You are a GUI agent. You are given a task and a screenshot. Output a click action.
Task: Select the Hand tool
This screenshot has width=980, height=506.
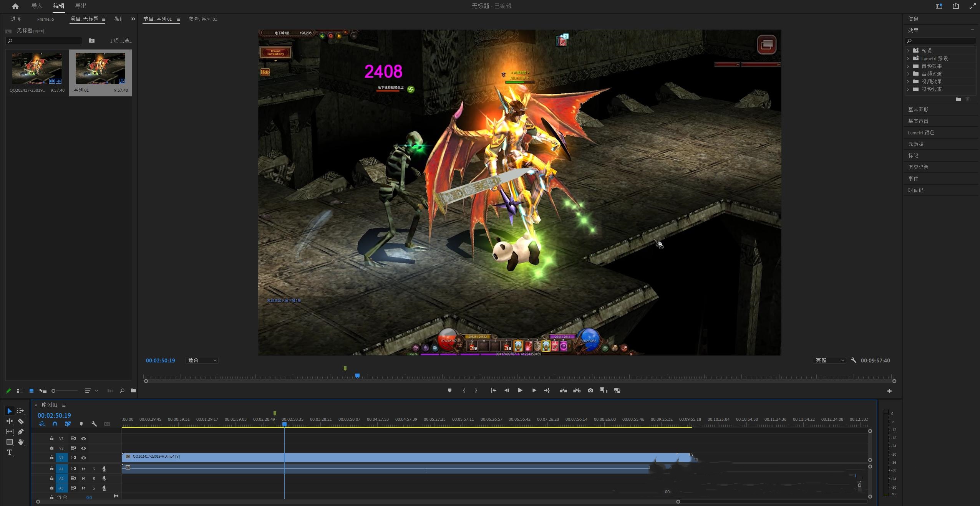(x=21, y=442)
